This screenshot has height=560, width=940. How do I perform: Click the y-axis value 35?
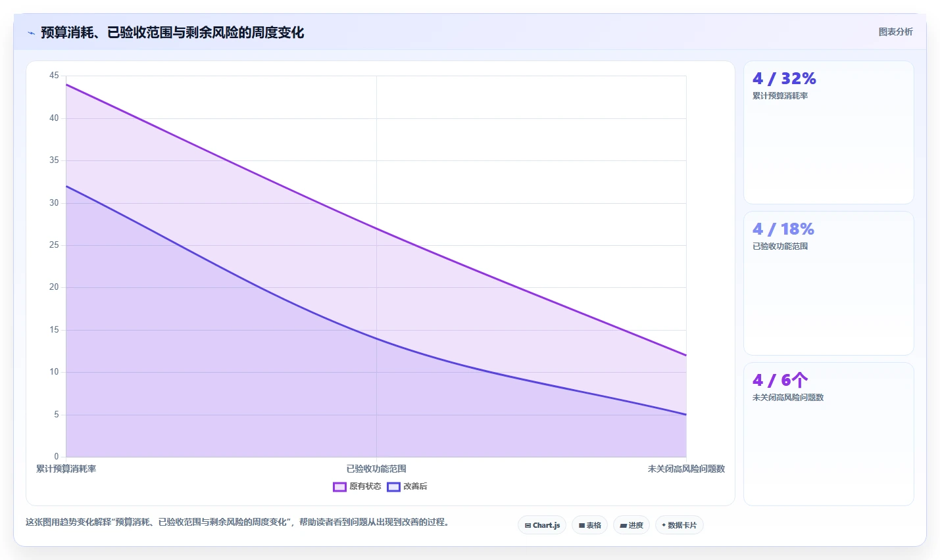[x=54, y=160]
